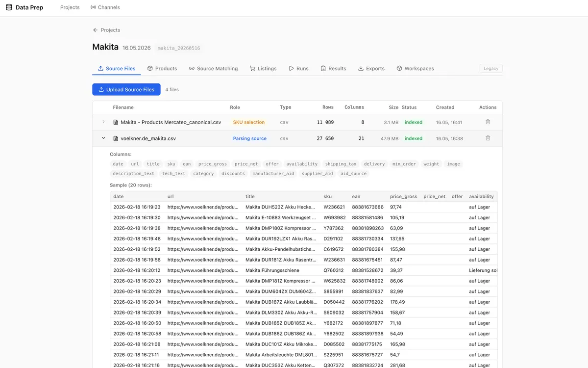Click upload icon on Source Files tab
This screenshot has height=368, width=588.
100,69
